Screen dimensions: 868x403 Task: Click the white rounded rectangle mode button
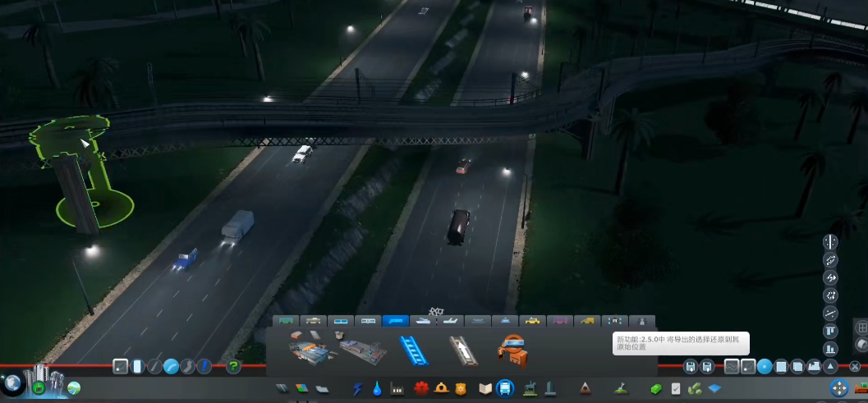click(137, 366)
